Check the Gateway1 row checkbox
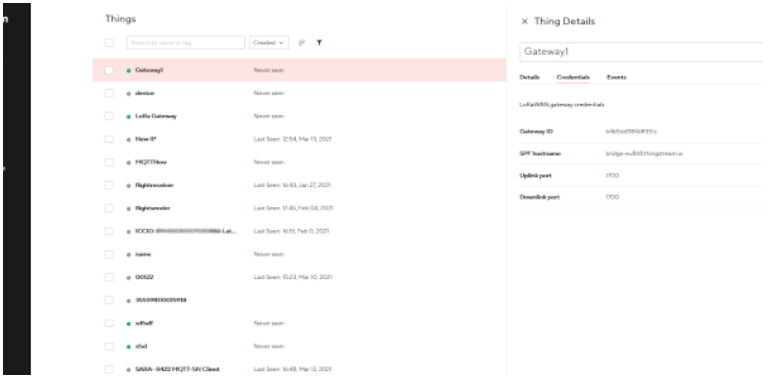Viewport: 768px width, 377px height. click(x=109, y=71)
